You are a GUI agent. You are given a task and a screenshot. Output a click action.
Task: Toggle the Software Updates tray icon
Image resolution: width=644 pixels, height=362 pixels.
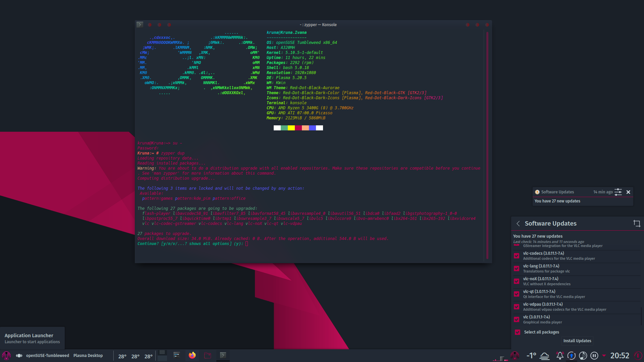[572, 356]
